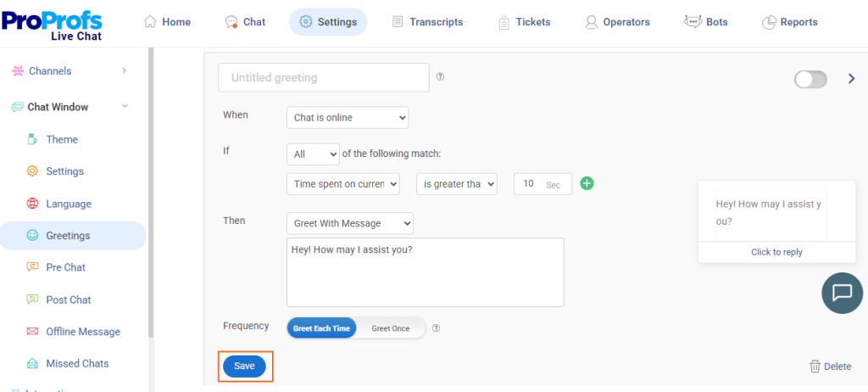This screenshot has width=868, height=392.
Task: Open the 'Chat is online' dropdown
Action: click(348, 118)
